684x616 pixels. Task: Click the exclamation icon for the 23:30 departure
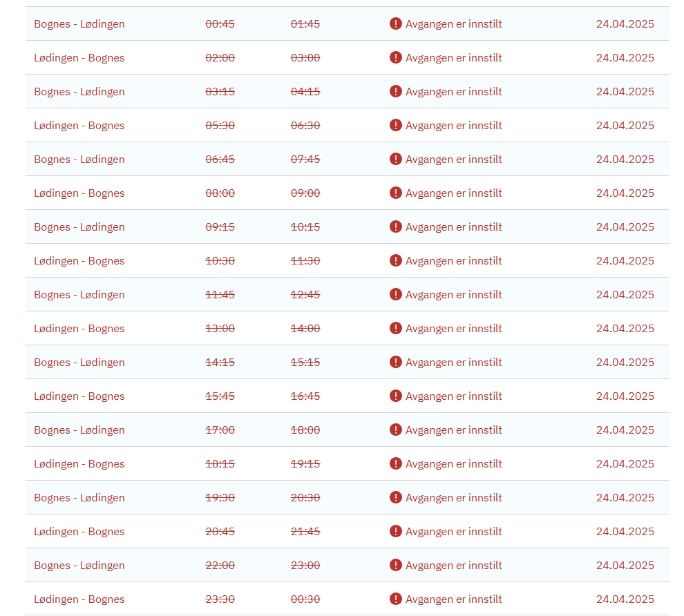[x=396, y=599]
